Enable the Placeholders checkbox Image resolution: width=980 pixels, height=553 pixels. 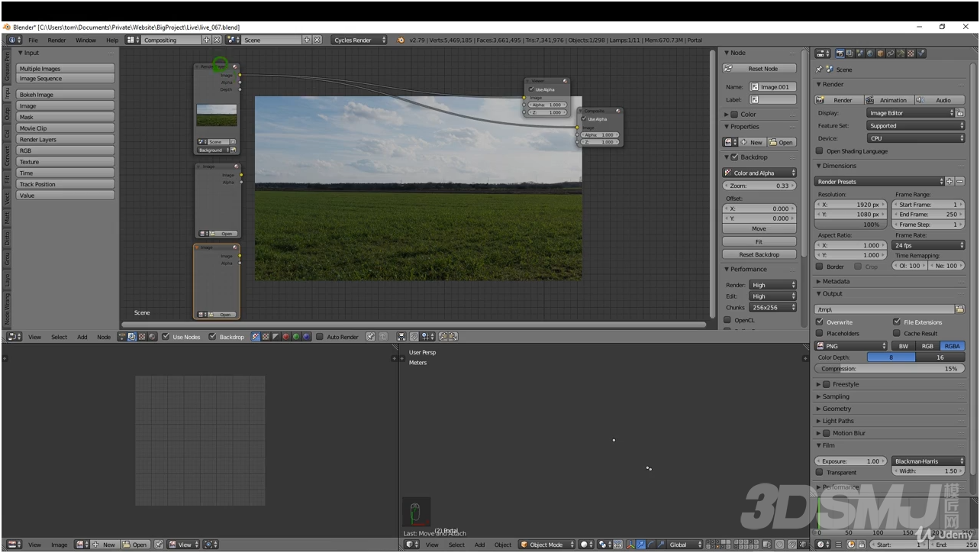[820, 333]
